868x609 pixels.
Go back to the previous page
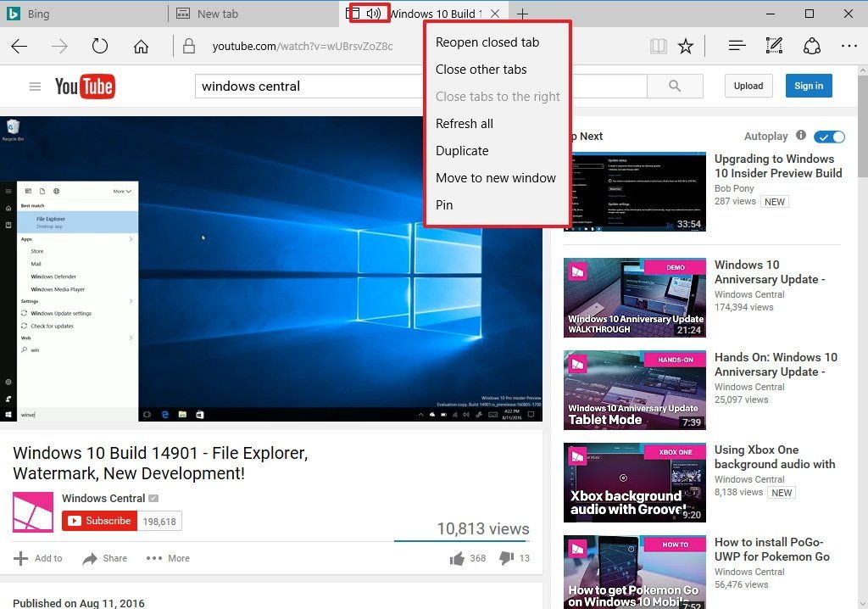19,46
